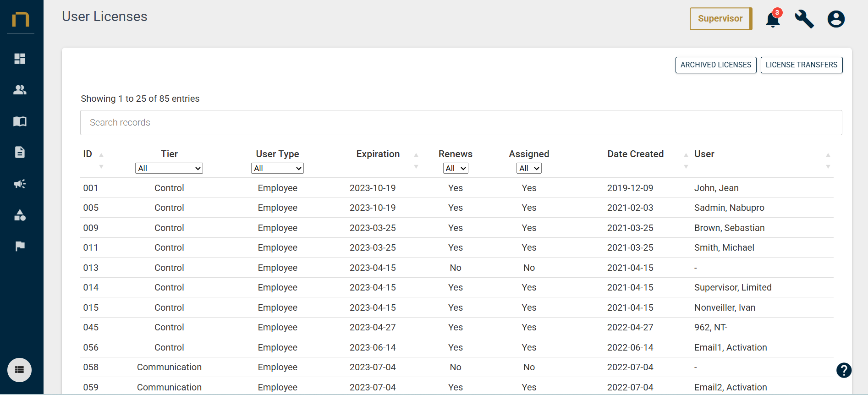Click user Brown, Sebastian

click(x=729, y=228)
